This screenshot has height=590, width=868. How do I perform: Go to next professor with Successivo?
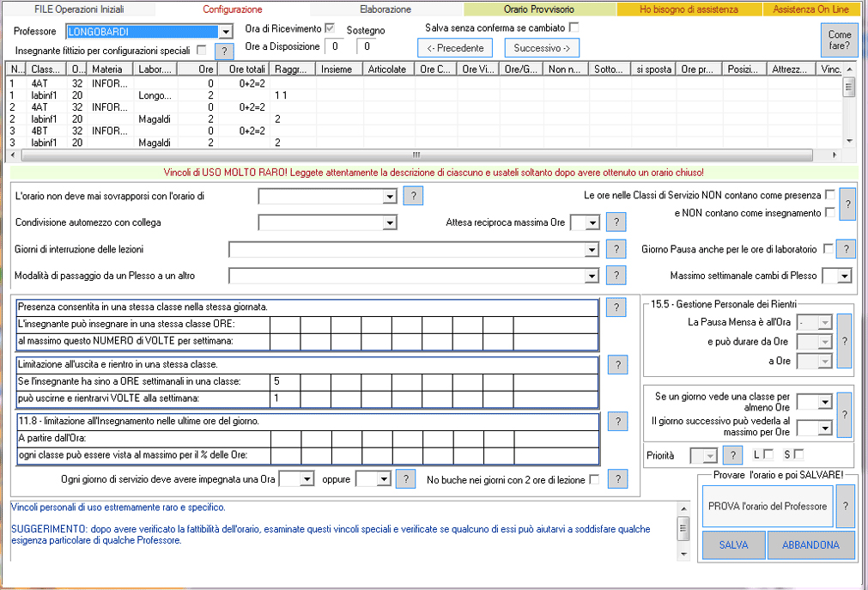tap(542, 48)
